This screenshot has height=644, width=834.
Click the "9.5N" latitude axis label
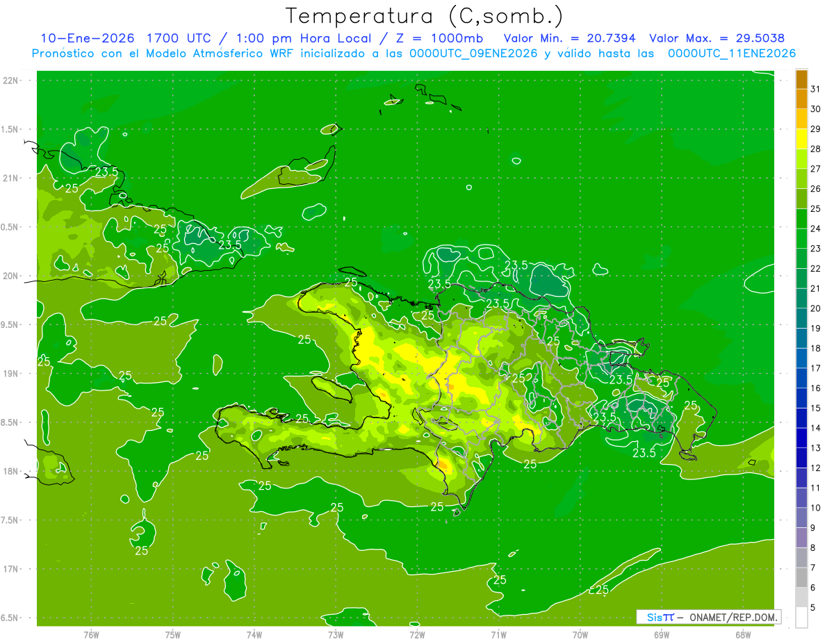click(10, 324)
